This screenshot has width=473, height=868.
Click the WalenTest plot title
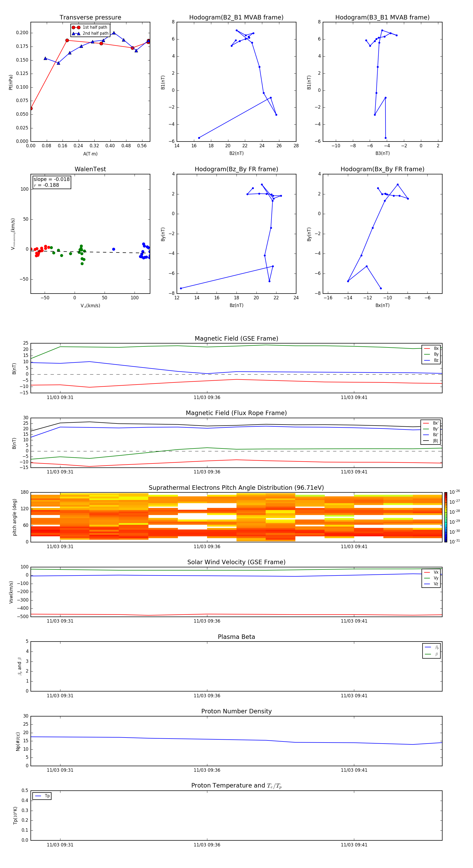coord(90,169)
